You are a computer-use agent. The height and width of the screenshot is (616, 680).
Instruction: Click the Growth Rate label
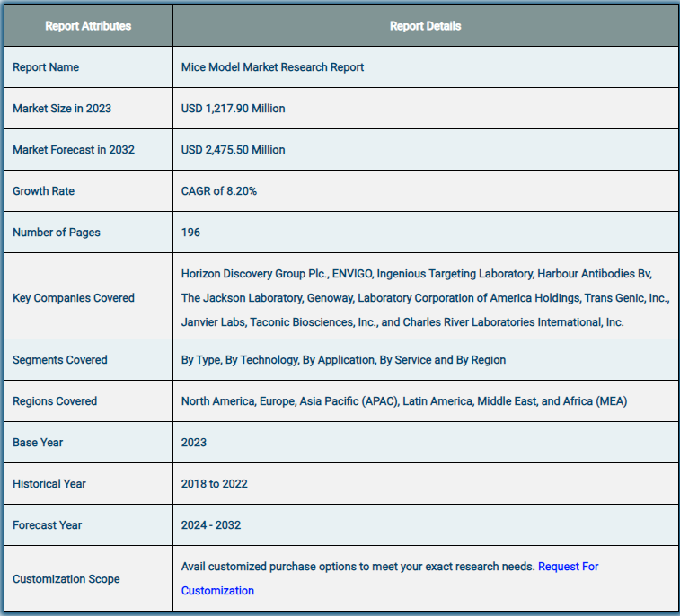pyautogui.click(x=43, y=190)
